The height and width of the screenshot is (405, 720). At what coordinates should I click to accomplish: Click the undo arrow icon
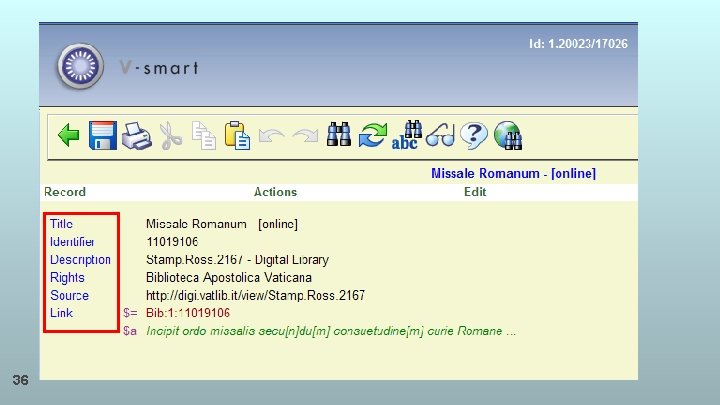[x=271, y=136]
